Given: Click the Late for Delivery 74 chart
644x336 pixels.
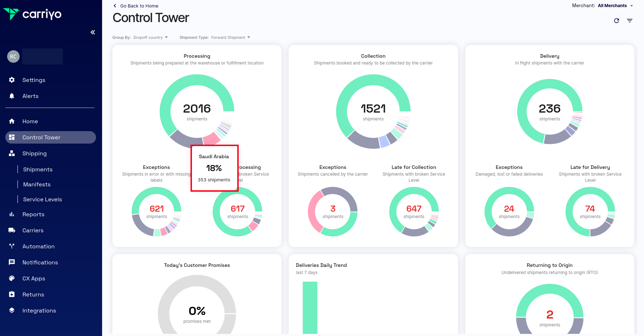Looking at the screenshot, I should click(x=590, y=212).
